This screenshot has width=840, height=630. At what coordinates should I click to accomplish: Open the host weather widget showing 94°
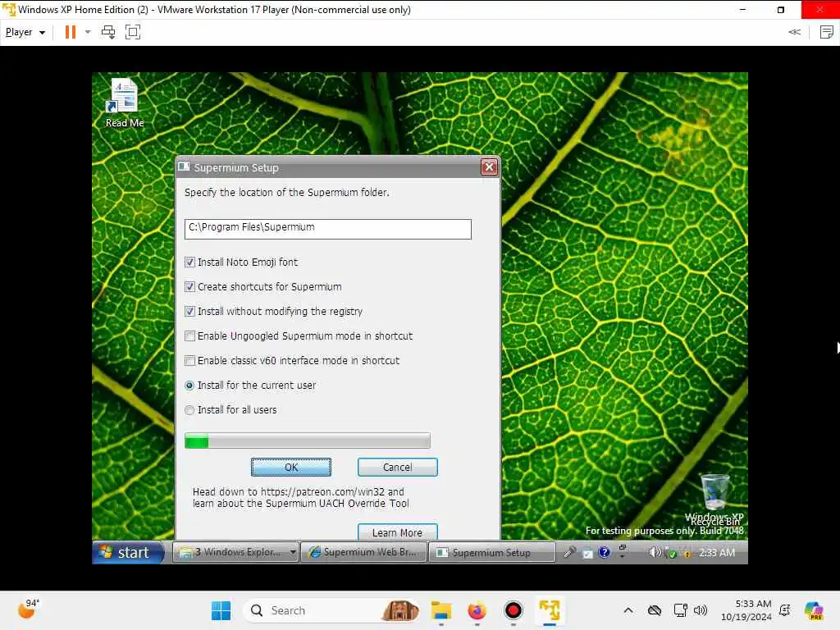click(x=28, y=609)
